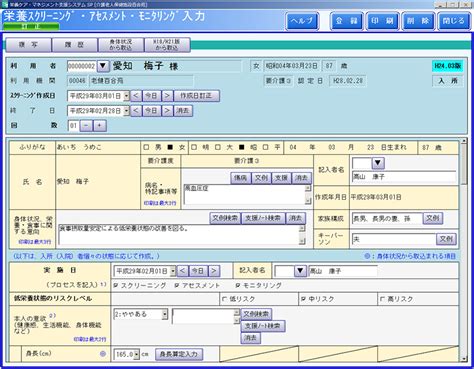Image resolution: width=474 pixels, height=369 pixels.
Task: Select the 高リスク option
Action: (382, 299)
